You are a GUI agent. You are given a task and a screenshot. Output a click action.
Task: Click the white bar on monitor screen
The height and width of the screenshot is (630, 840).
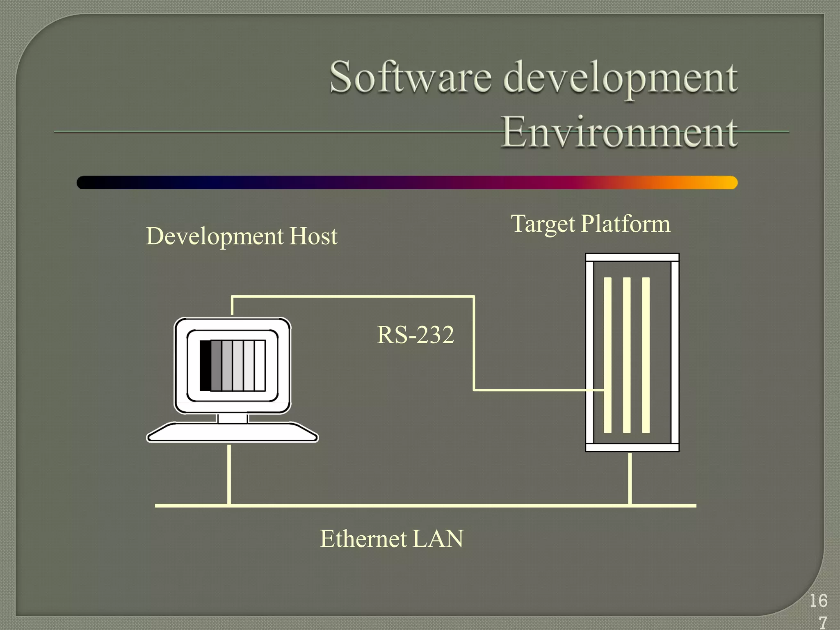(260, 365)
